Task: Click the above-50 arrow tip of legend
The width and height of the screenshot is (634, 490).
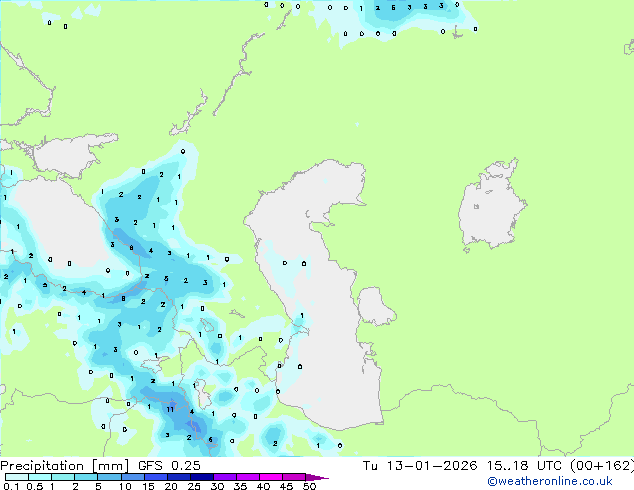Action: (317, 477)
